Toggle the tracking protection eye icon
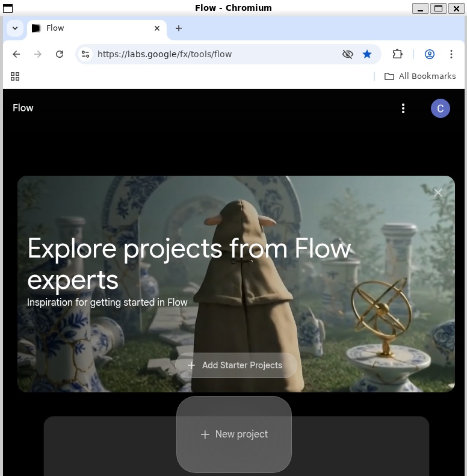467x476 pixels. coord(347,54)
